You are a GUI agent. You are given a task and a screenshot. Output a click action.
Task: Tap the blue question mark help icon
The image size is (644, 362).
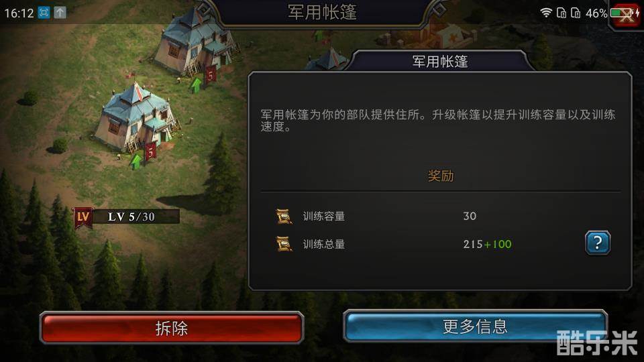pos(598,243)
